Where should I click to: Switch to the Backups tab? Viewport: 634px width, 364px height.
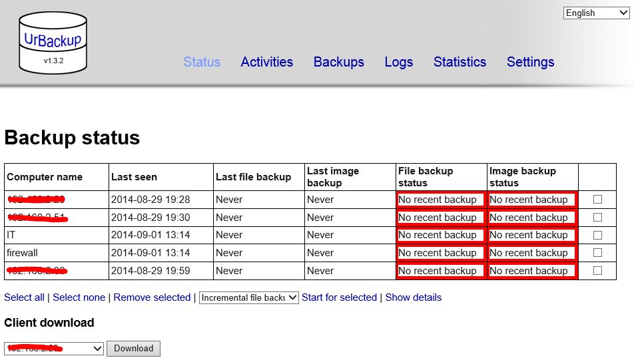coord(338,62)
